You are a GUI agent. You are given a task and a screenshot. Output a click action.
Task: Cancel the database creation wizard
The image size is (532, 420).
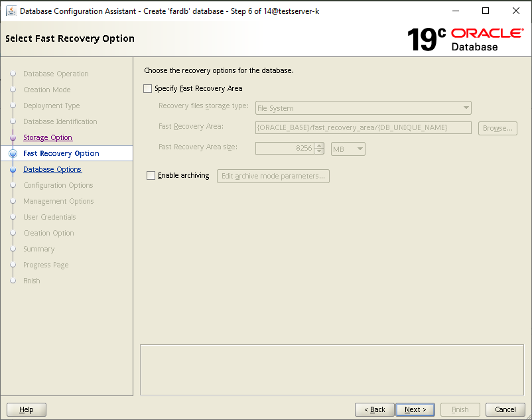505,409
